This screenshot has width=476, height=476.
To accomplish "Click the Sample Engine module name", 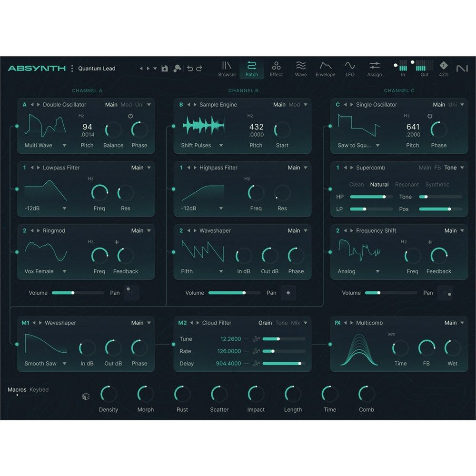I will click(218, 105).
